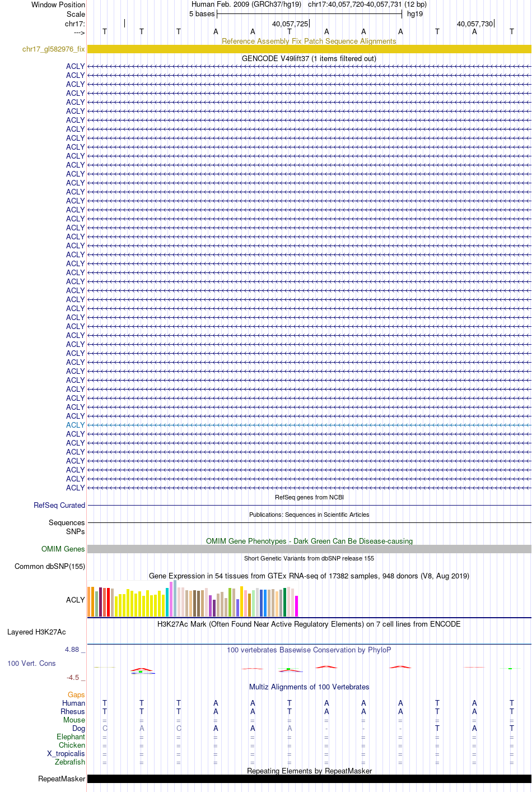Screen dimensions: 532x792
Task: Click the OMIM Genes label
Action: coord(63,549)
